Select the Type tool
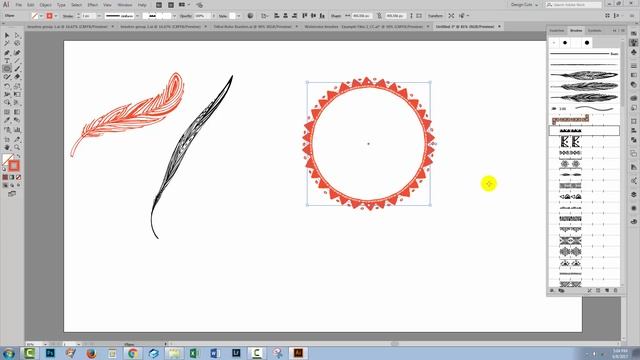 [7, 61]
